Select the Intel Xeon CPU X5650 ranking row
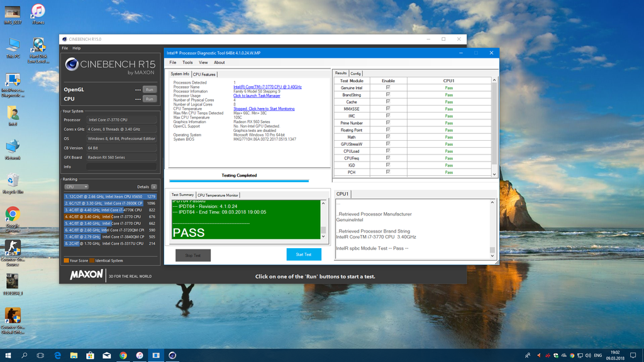The image size is (644, 362). tap(110, 197)
